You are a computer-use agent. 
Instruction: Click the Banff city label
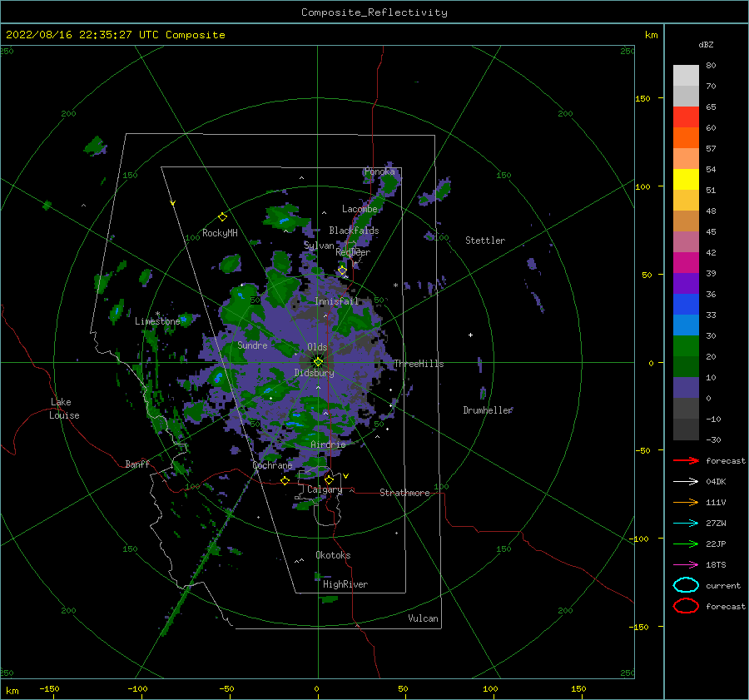137,464
